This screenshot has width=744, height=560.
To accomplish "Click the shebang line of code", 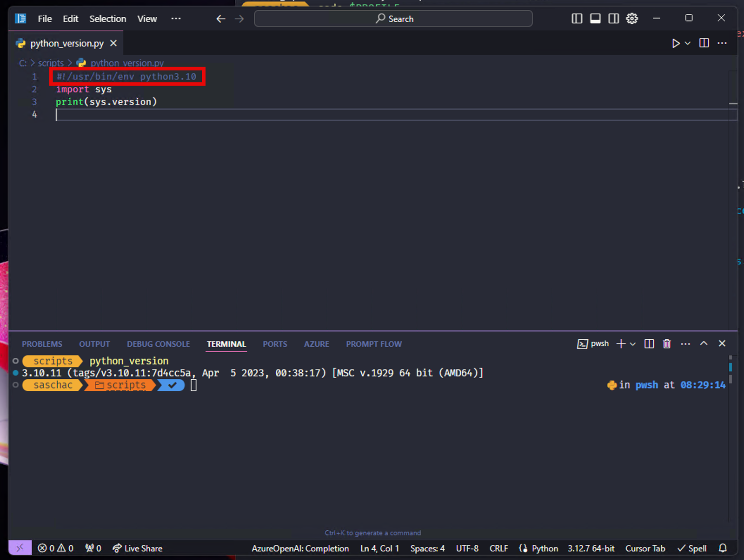I will pyautogui.click(x=126, y=77).
